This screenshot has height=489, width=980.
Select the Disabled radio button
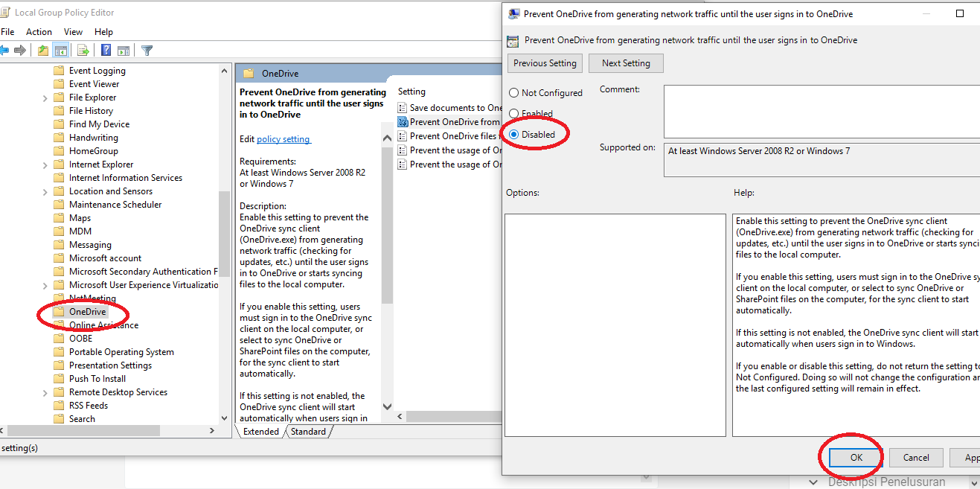click(x=513, y=135)
